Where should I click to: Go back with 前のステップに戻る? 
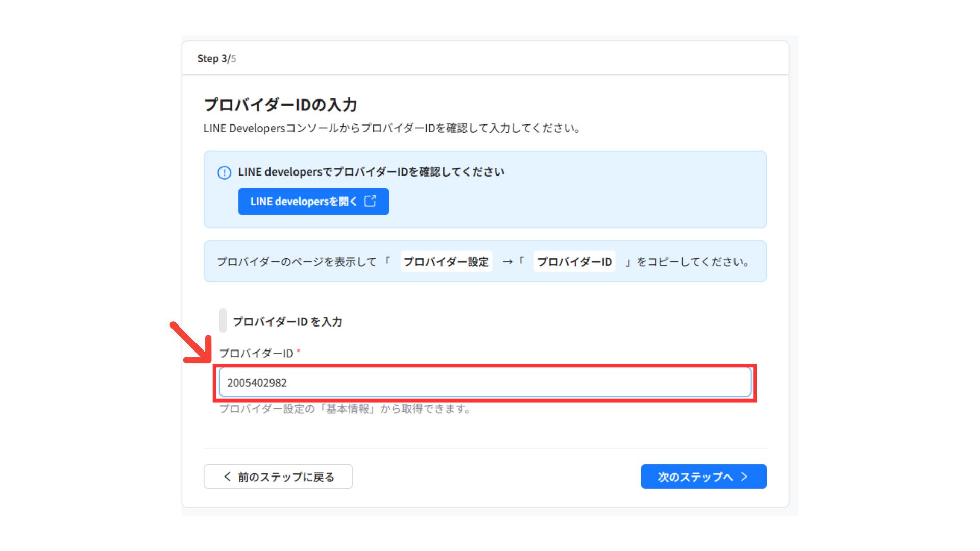(x=278, y=477)
